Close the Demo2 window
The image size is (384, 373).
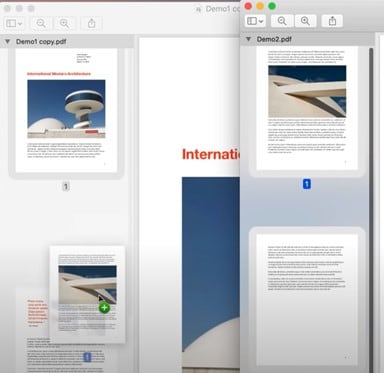pyautogui.click(x=248, y=6)
